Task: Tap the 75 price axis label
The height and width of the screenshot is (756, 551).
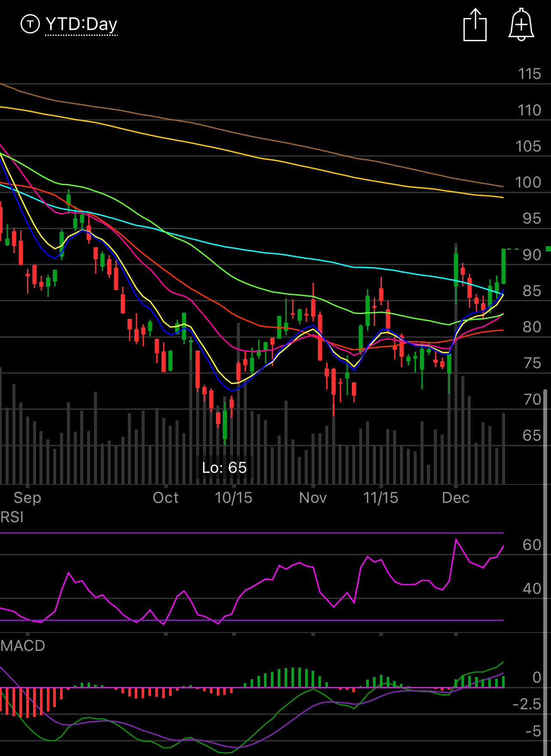Action: 532,363
